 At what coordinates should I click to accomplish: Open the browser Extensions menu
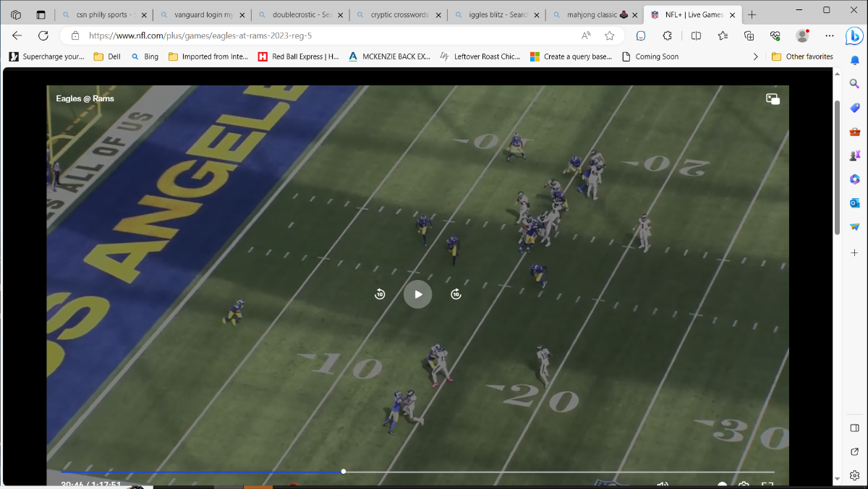668,35
